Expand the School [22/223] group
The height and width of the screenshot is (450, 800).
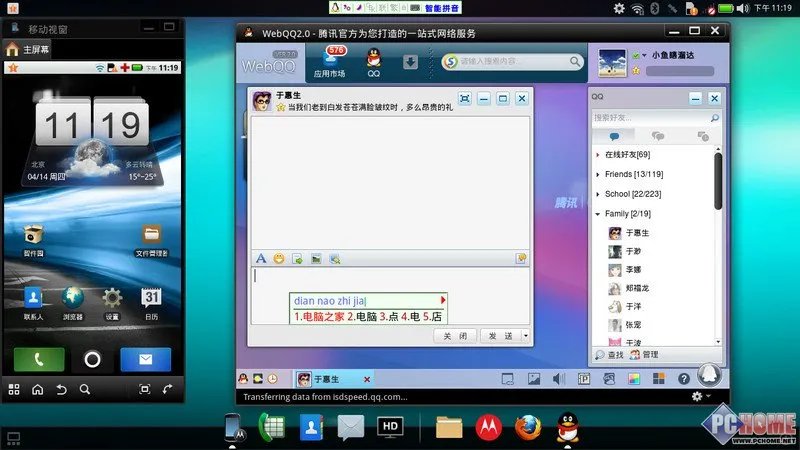tap(633, 194)
